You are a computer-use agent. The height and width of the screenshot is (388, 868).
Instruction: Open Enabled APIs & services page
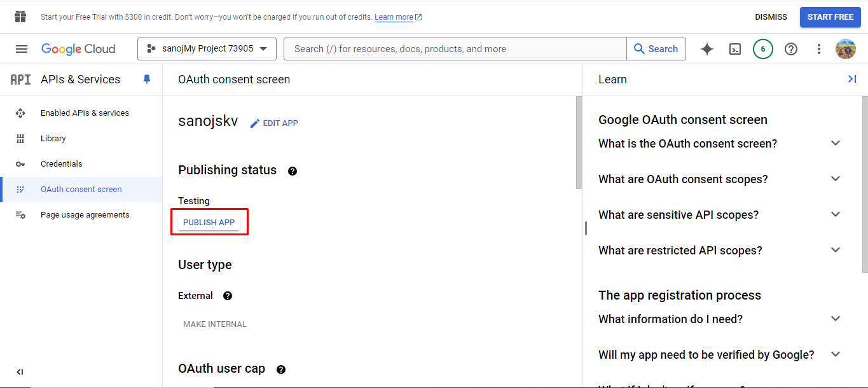click(85, 113)
